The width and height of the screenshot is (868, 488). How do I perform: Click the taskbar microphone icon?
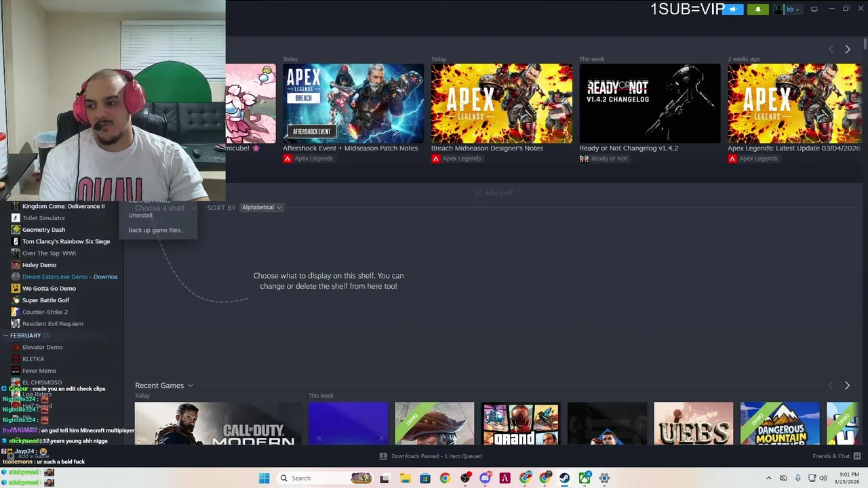(797, 479)
